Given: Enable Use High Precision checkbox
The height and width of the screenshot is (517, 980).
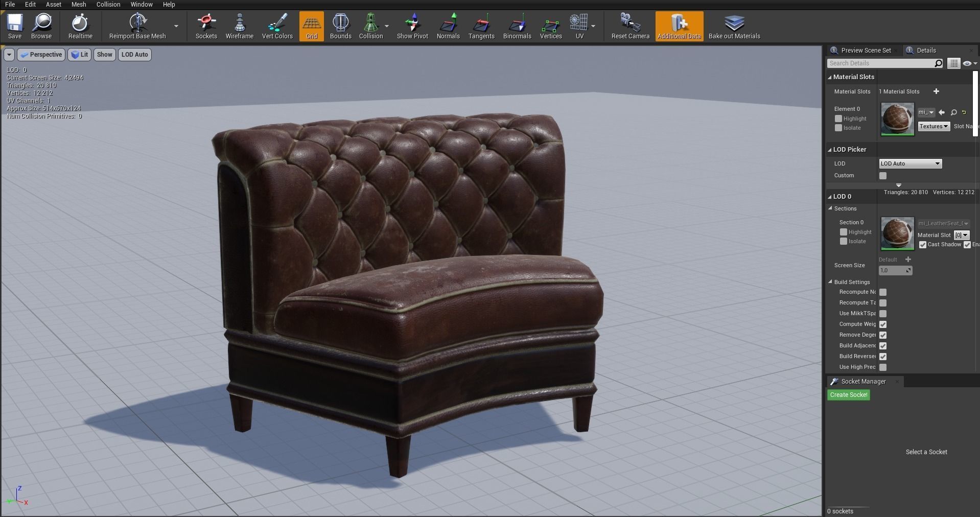Looking at the screenshot, I should pyautogui.click(x=883, y=367).
